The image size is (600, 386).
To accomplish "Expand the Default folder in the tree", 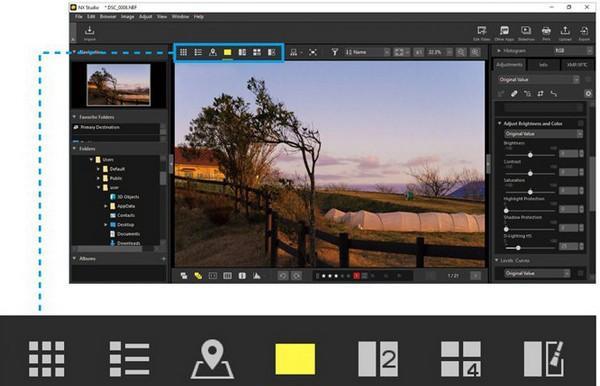I will [x=98, y=169].
